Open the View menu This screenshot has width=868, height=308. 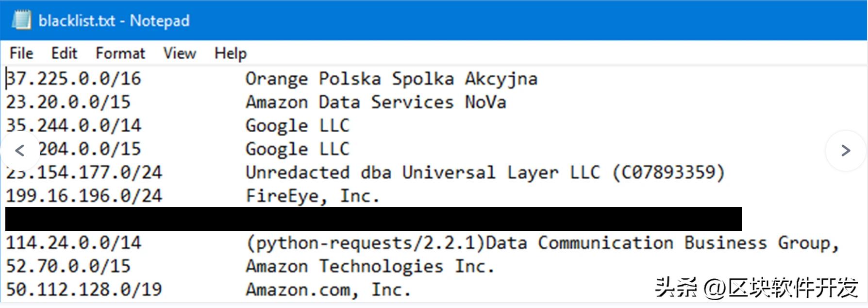[x=180, y=53]
